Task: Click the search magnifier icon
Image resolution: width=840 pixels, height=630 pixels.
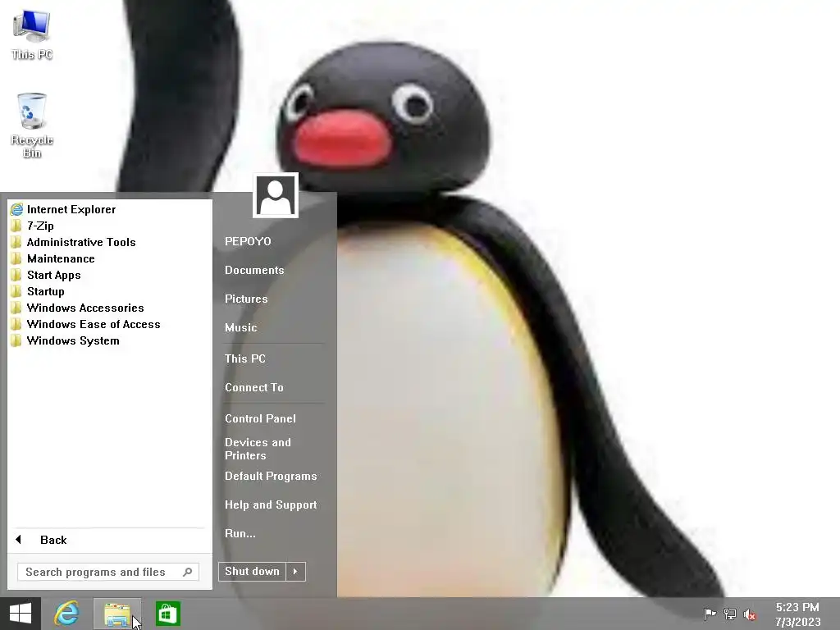Action: pyautogui.click(x=188, y=572)
